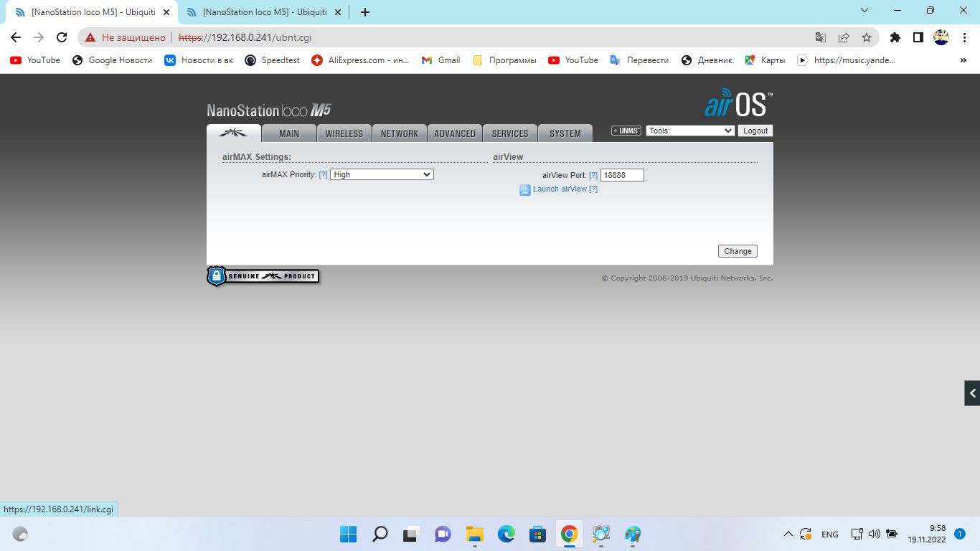Switch to the MAIN tab

(x=289, y=133)
